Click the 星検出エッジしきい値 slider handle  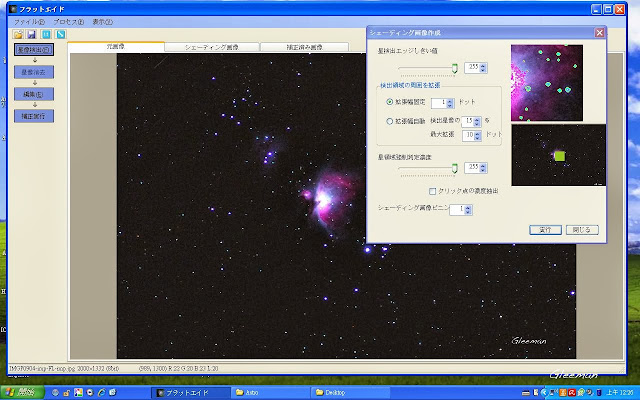pos(455,68)
